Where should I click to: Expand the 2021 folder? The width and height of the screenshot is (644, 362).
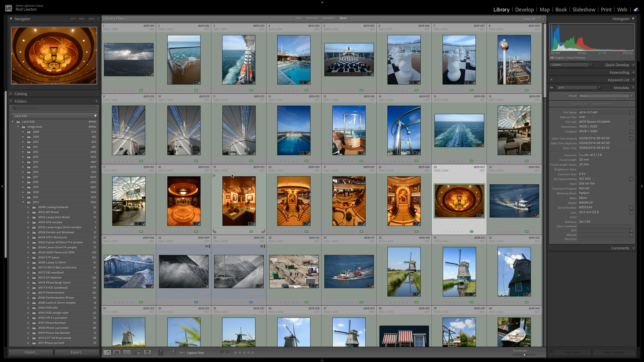click(23, 197)
